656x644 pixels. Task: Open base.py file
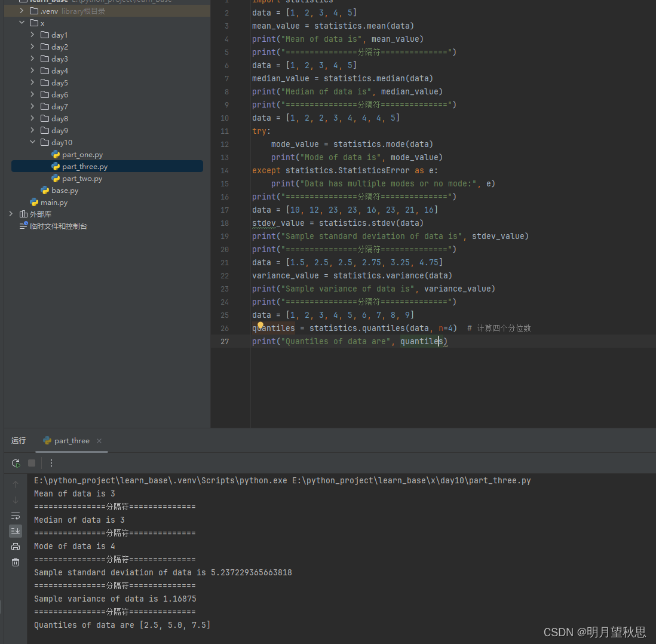click(x=65, y=191)
